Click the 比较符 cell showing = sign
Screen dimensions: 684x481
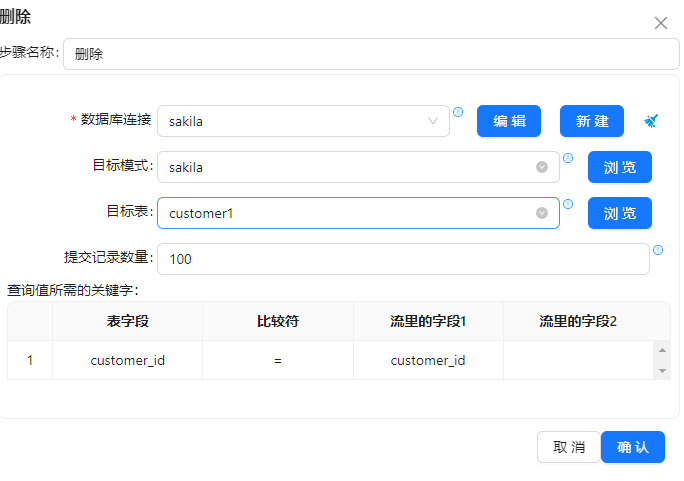coord(278,360)
